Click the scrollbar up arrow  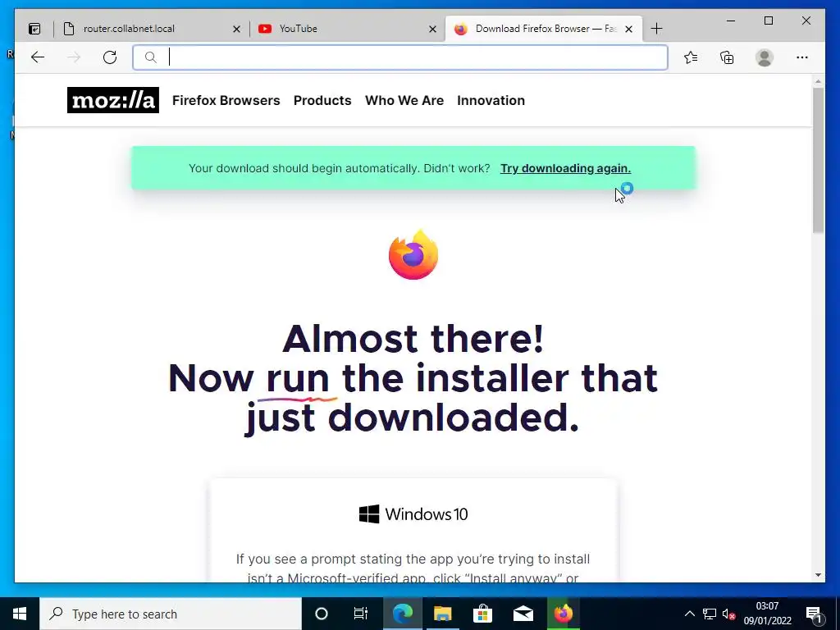[x=818, y=81]
